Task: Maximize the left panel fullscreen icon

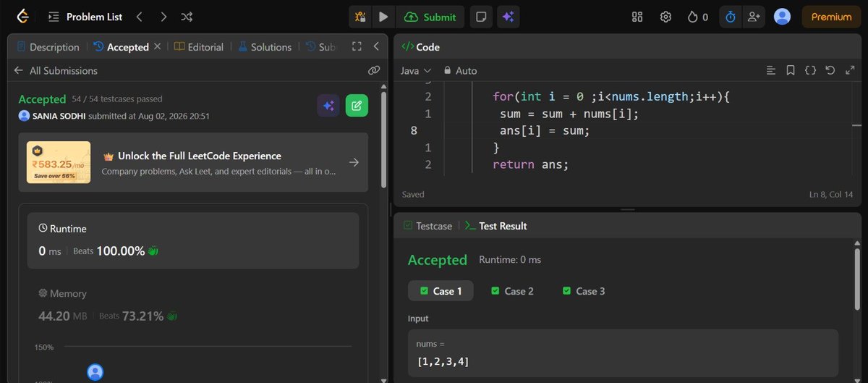Action: click(x=357, y=46)
